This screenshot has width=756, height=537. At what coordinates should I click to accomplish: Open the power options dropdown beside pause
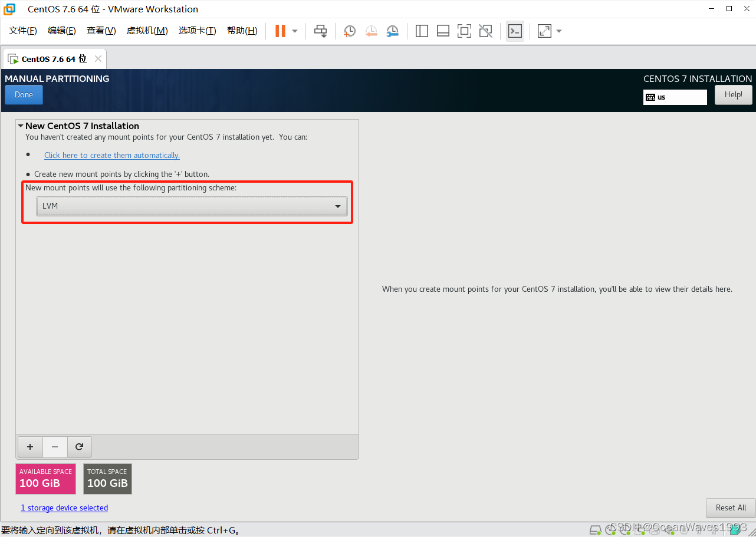click(x=295, y=31)
